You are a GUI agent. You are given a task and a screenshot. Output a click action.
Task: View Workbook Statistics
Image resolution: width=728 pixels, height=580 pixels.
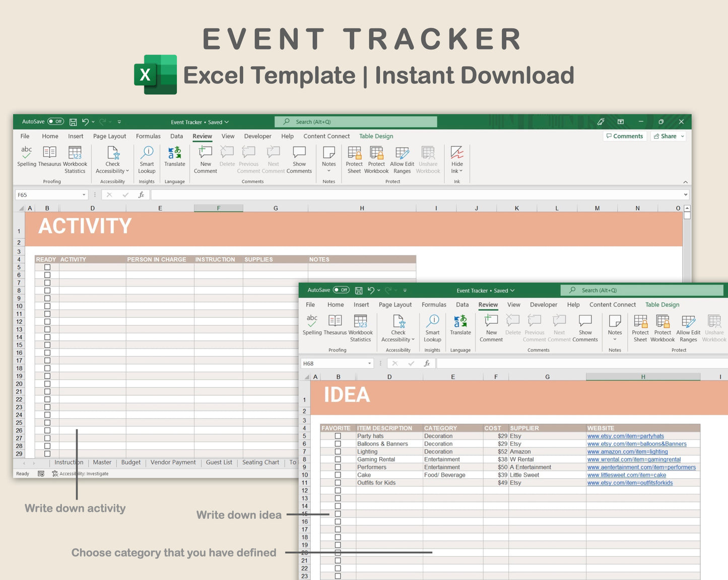pos(75,158)
